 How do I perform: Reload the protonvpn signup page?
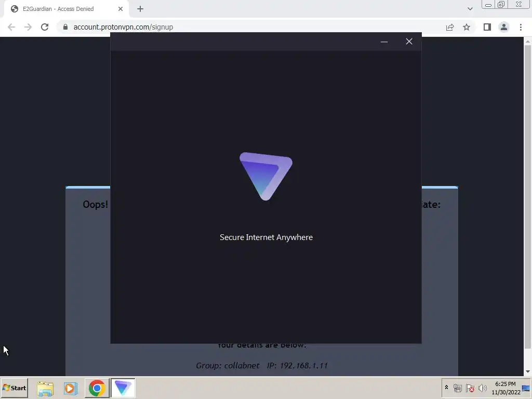pos(45,27)
